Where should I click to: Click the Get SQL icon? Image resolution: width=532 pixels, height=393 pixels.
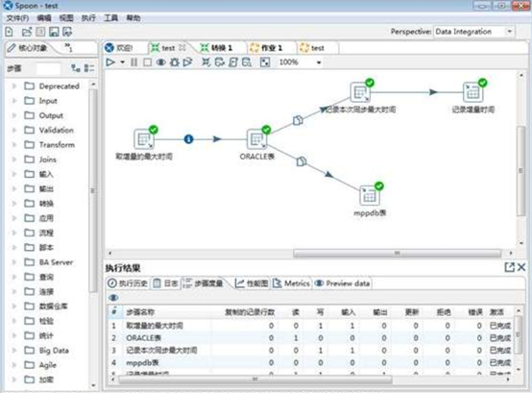pyautogui.click(x=233, y=62)
